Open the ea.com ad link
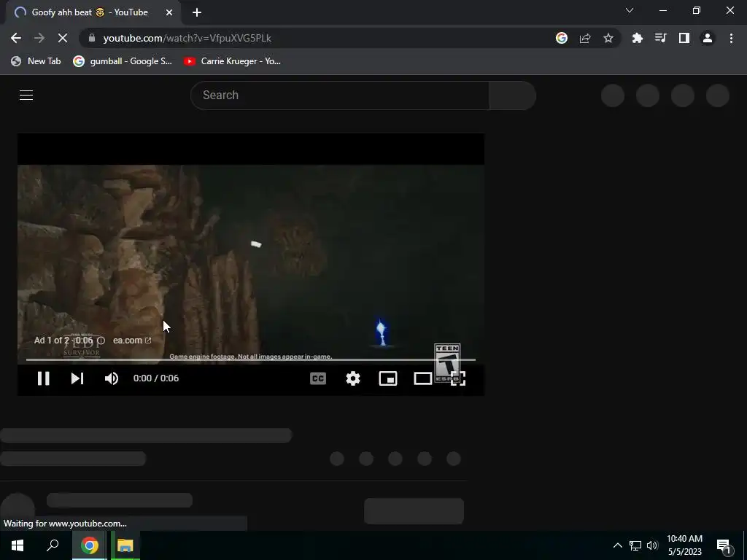This screenshot has height=560, width=747. 132,341
